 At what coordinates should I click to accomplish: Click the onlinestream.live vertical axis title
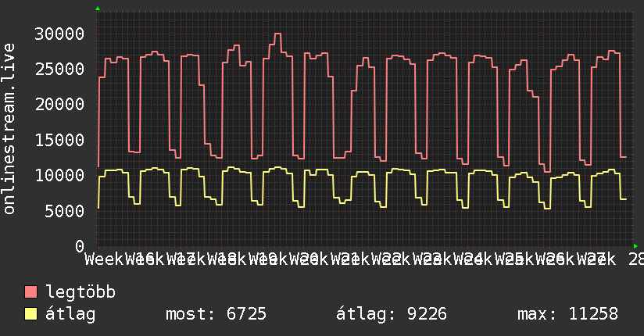[9, 129]
